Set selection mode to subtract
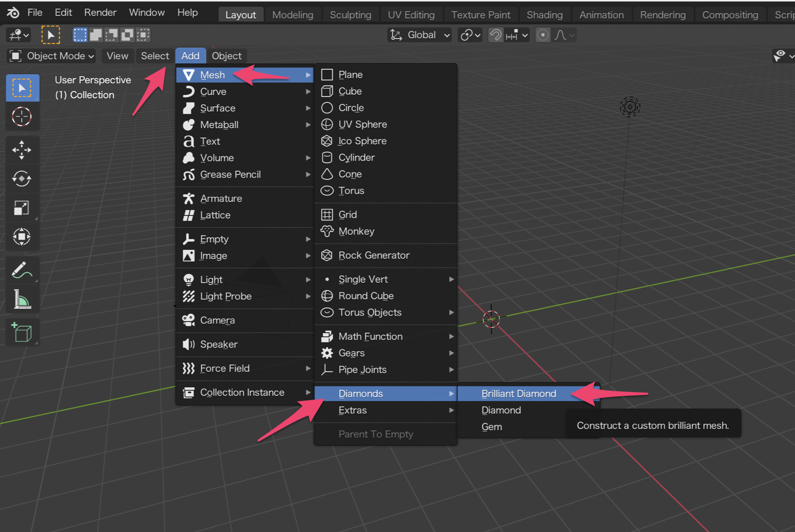The image size is (795, 532). coord(111,35)
